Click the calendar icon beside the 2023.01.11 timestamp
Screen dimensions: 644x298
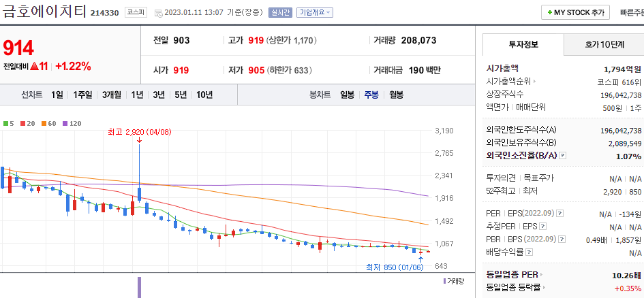click(158, 13)
